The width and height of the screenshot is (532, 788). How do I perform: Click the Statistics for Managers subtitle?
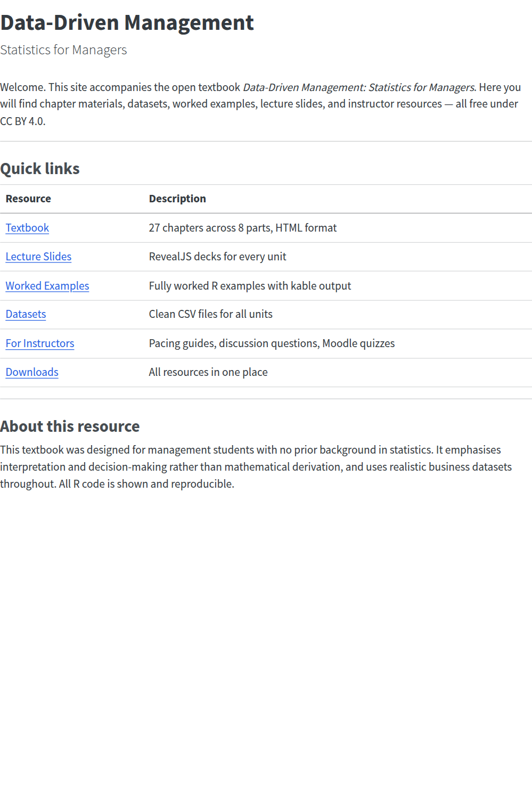[63, 50]
